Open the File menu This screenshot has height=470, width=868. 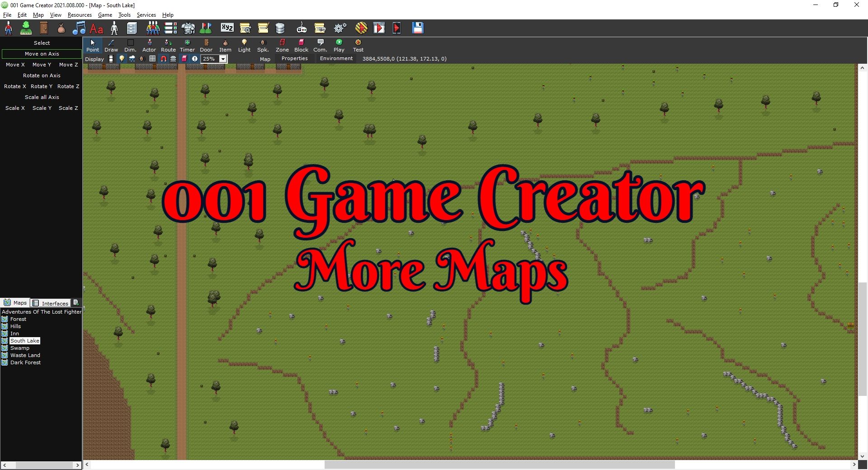click(x=7, y=15)
